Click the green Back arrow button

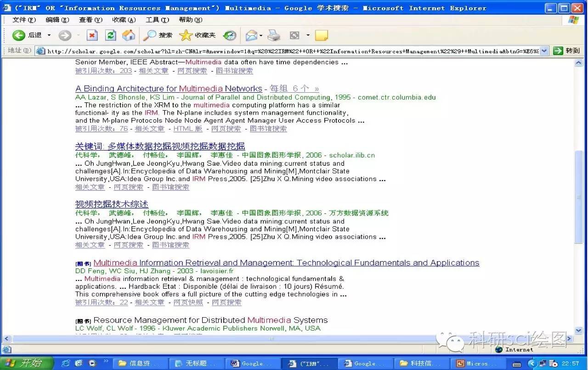(19, 35)
